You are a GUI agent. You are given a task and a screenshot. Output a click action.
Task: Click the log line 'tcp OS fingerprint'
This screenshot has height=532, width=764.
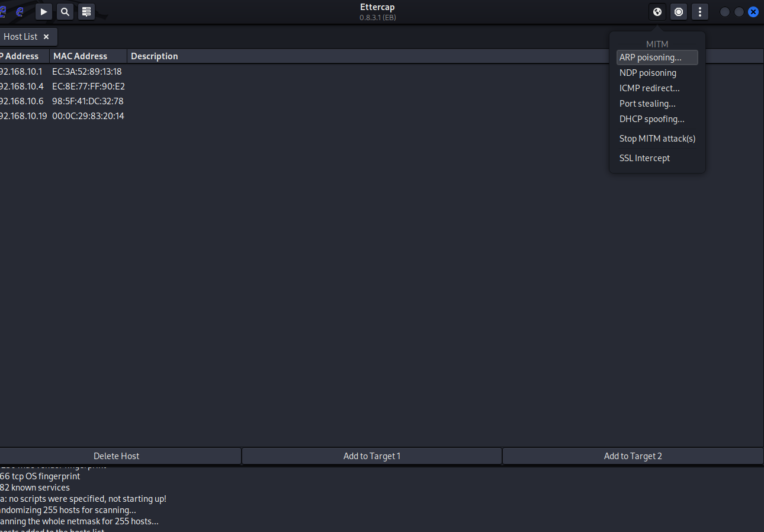pyautogui.click(x=40, y=476)
